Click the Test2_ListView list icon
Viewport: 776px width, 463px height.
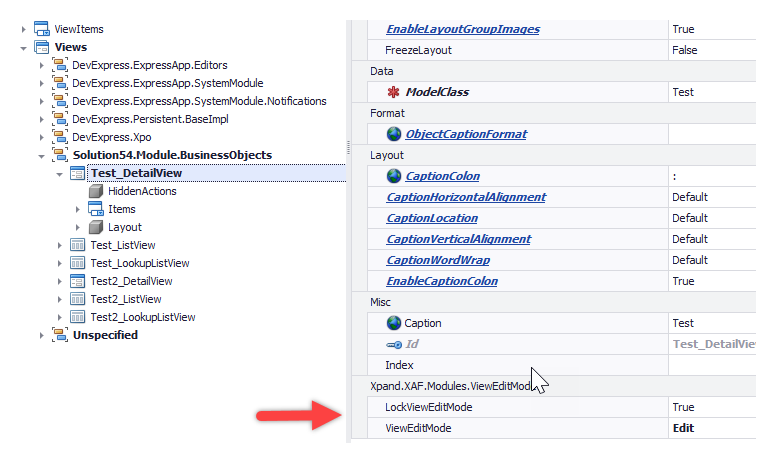pyautogui.click(x=78, y=299)
